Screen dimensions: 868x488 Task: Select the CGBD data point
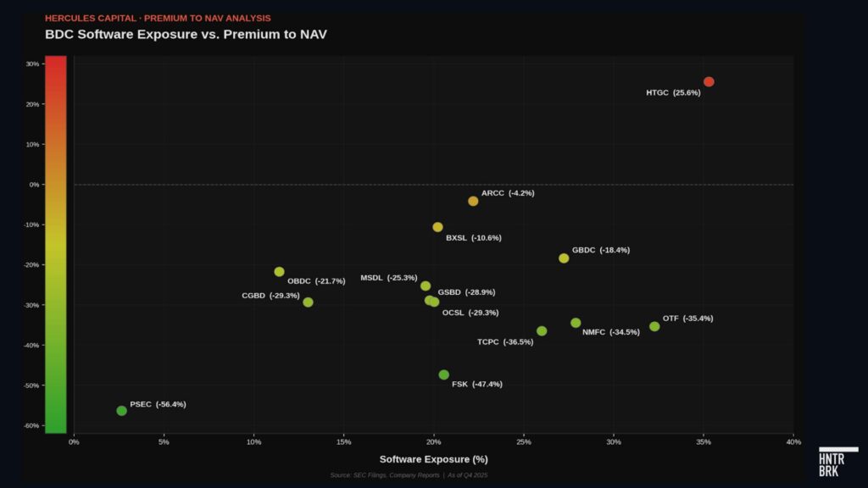click(308, 302)
